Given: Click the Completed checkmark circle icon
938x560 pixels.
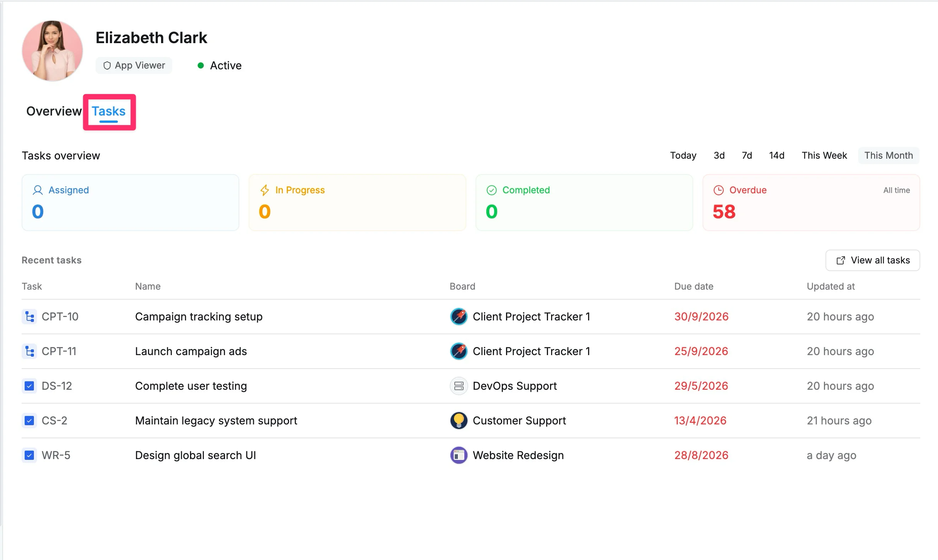Looking at the screenshot, I should pos(492,190).
